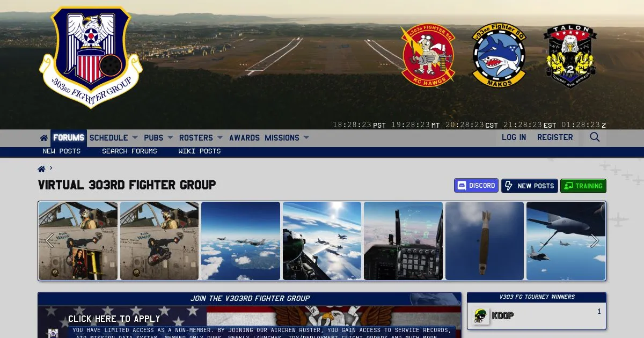Open the KC Hawgs squadron emblem
This screenshot has width=644, height=338.
click(428, 56)
